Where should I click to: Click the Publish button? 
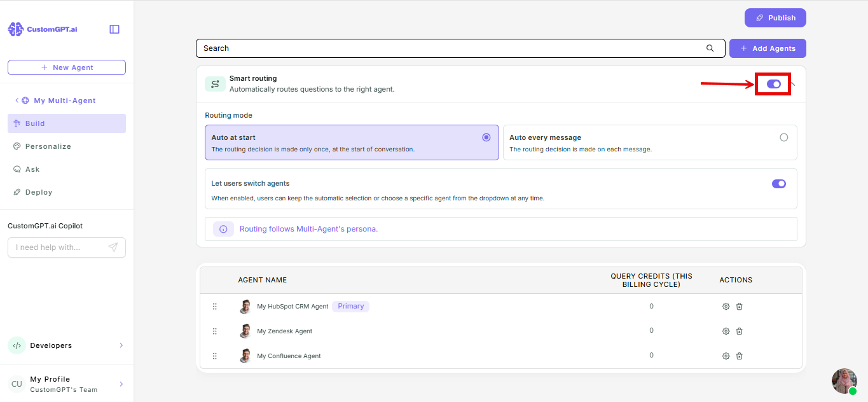775,18
